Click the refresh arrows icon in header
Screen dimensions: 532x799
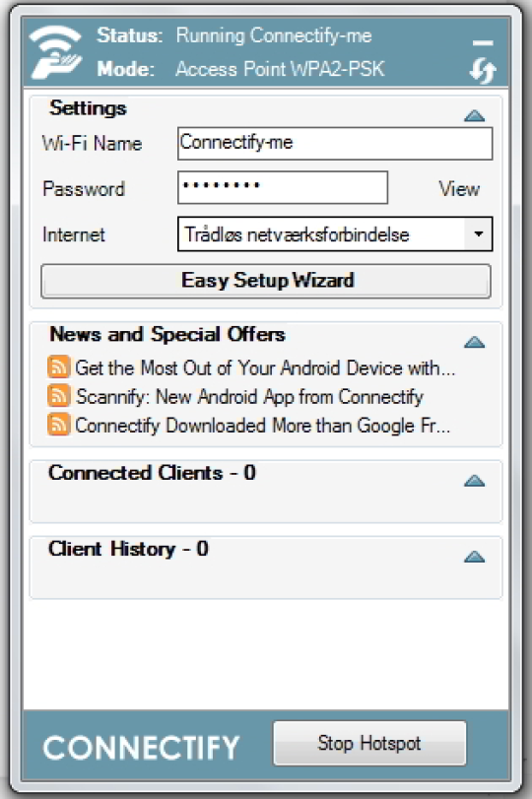482,70
